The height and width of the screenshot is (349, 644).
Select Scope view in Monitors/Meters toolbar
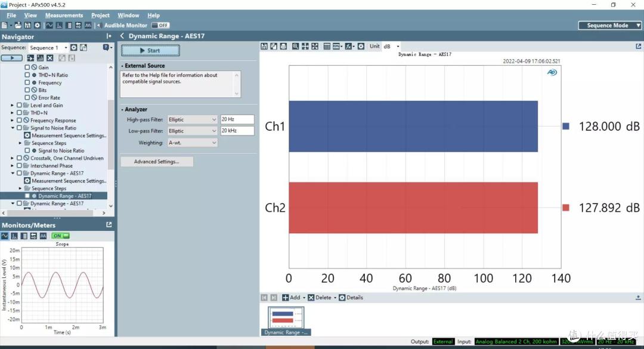(5, 236)
